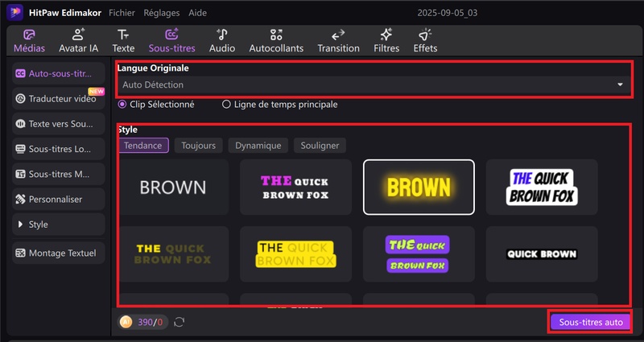Pick the plain white BROWN style thumbnail

pyautogui.click(x=173, y=187)
